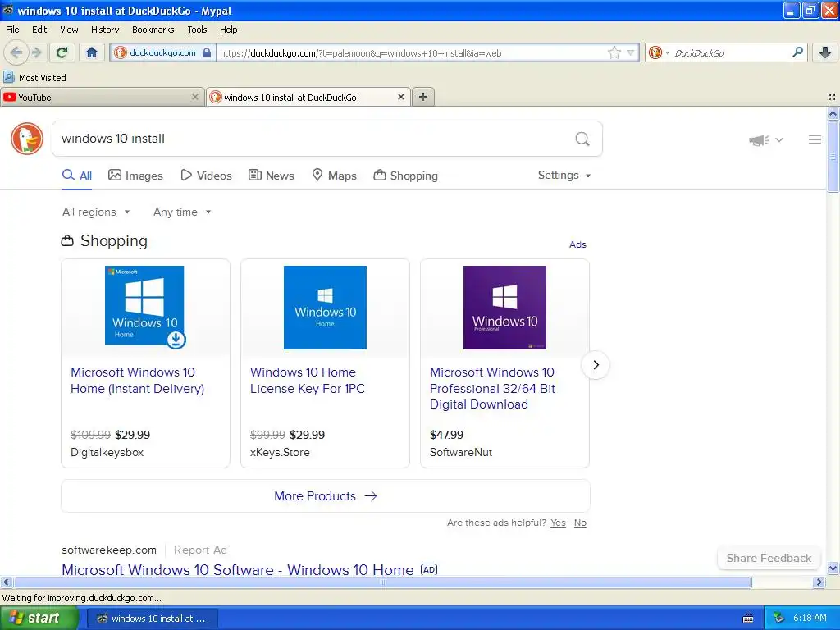This screenshot has height=630, width=840.
Task: Switch to News results
Action: coord(272,176)
